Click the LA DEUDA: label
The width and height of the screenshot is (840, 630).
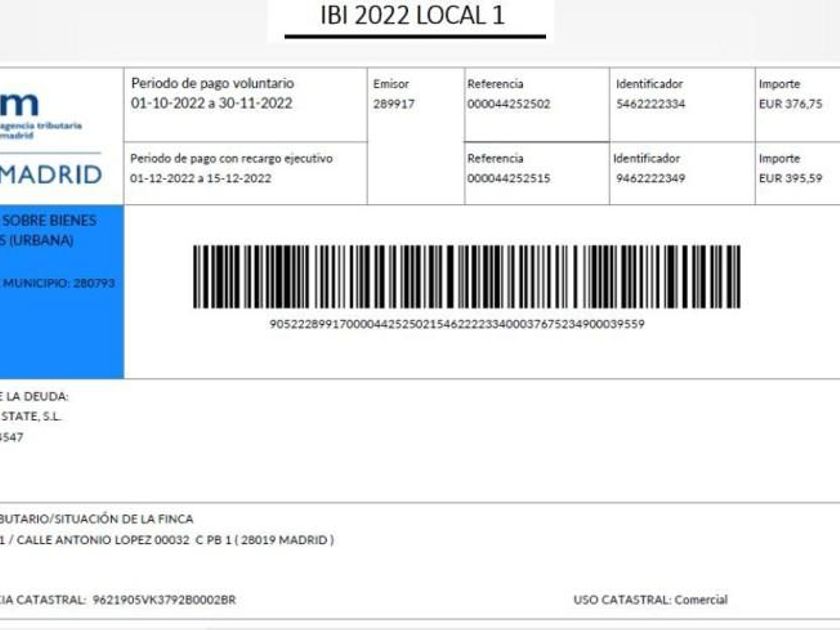click(x=38, y=396)
